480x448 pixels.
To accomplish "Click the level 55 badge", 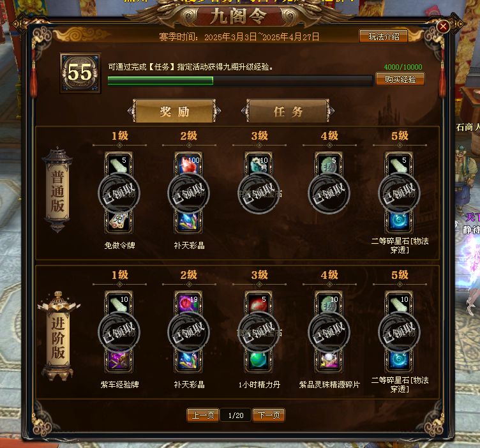I will pos(80,73).
